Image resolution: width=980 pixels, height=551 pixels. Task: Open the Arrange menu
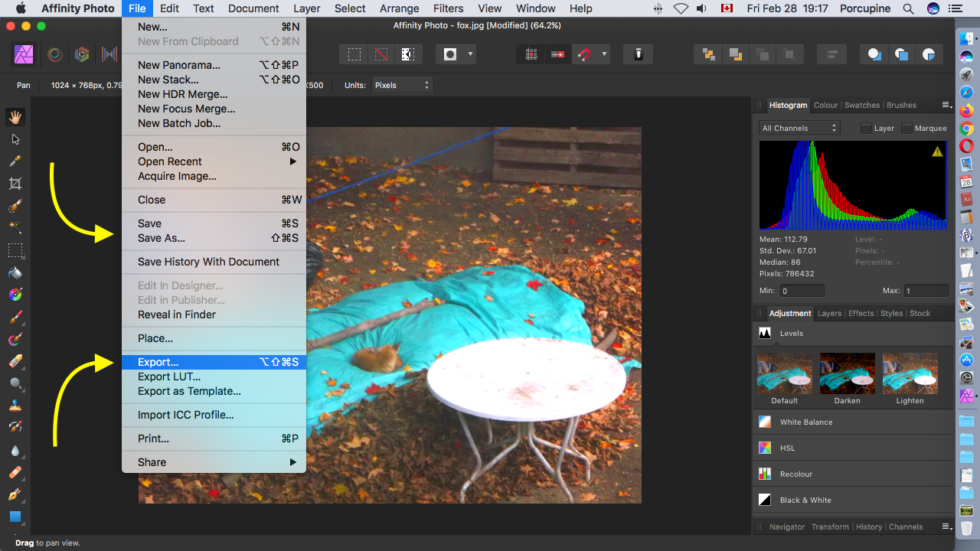click(x=399, y=8)
